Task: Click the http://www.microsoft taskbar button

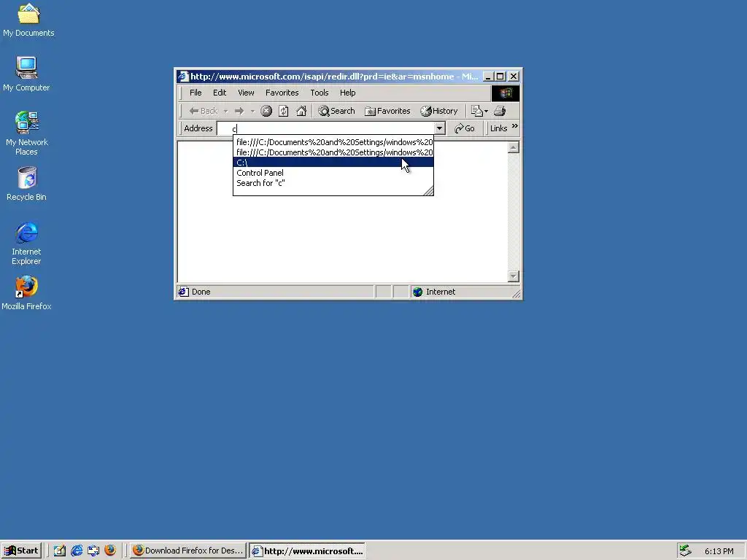Action: coord(307,551)
